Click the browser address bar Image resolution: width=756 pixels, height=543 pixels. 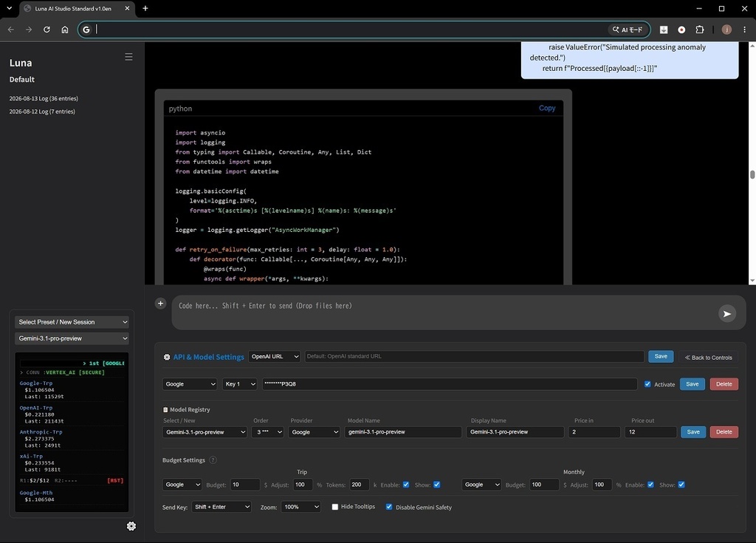(351, 30)
